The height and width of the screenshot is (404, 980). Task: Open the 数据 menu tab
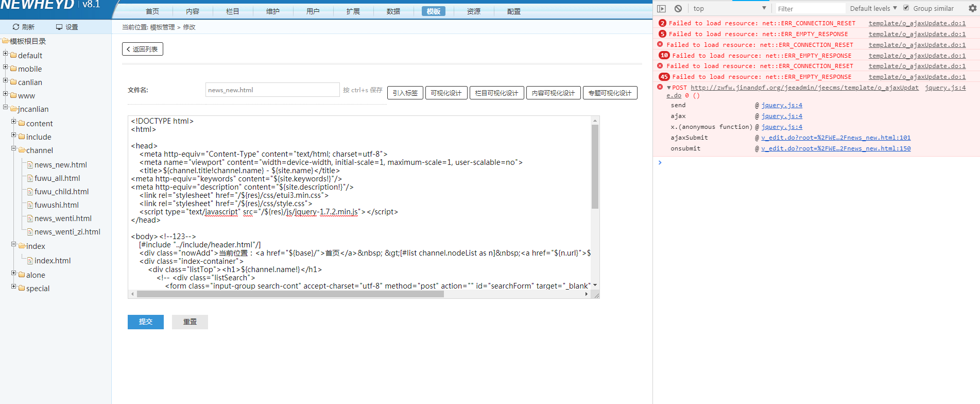[x=393, y=11]
